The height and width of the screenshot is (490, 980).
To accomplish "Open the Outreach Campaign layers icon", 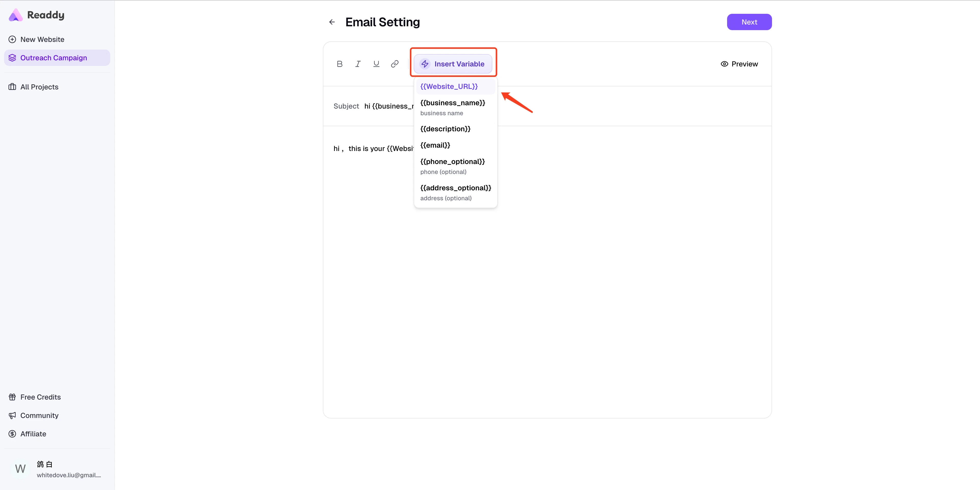I will click(13, 57).
